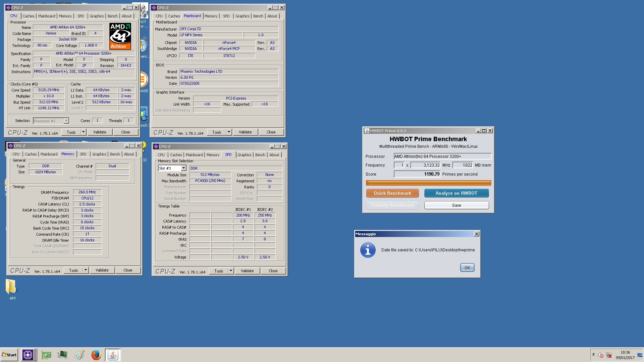Click the CPU-Z taskbar icon

28,355
